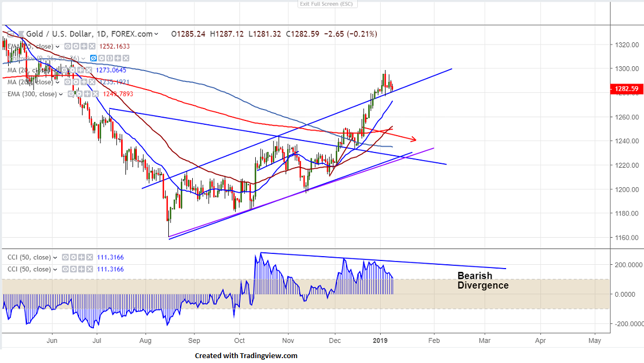
Task: Open settings for EMA (300, close)
Action: [x=79, y=94]
